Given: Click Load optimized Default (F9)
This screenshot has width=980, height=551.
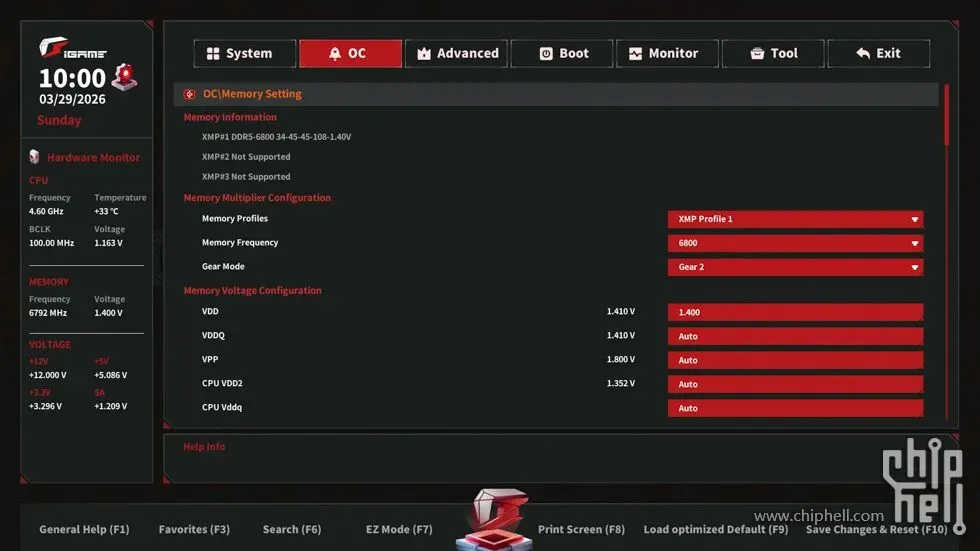Looking at the screenshot, I should (x=716, y=529).
